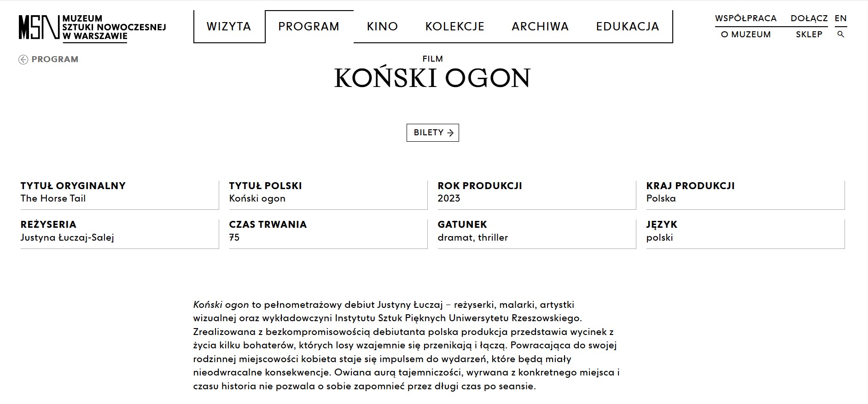
Task: Navigate to EDUKACJA section
Action: tap(627, 27)
